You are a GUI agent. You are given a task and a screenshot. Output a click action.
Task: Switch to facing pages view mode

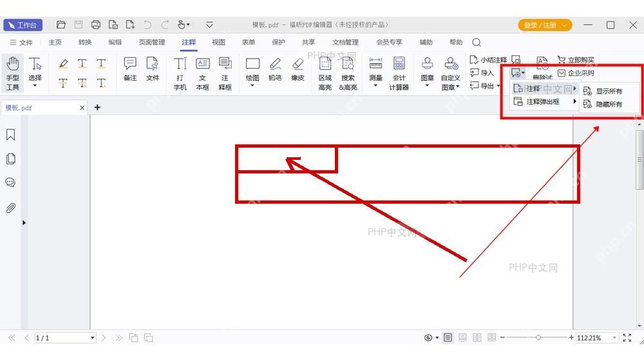click(477, 338)
